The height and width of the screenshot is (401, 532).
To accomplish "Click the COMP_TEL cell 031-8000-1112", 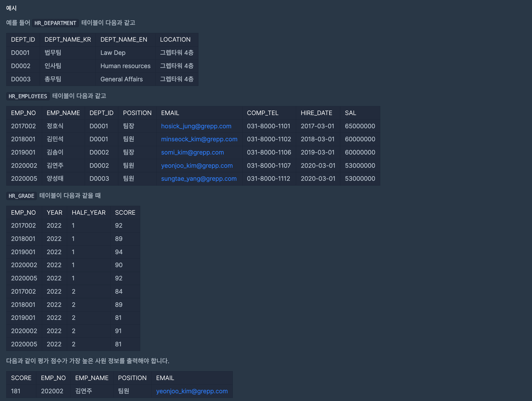I will [268, 179].
